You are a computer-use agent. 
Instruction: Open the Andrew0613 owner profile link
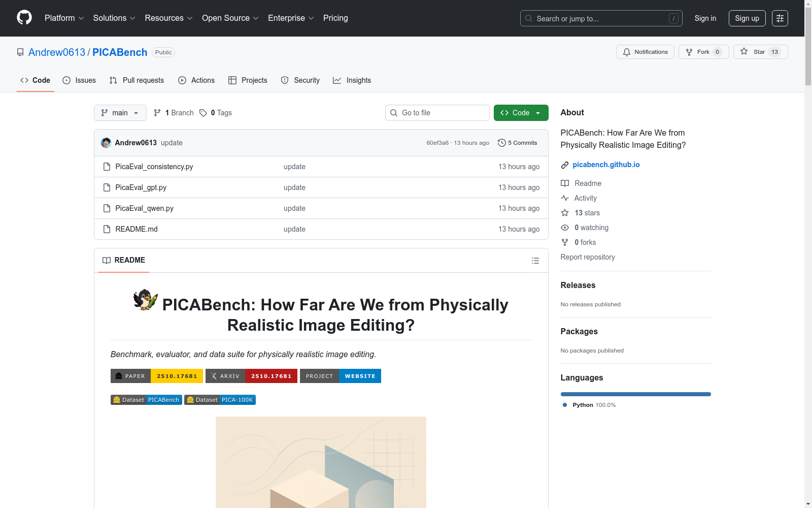click(x=57, y=52)
